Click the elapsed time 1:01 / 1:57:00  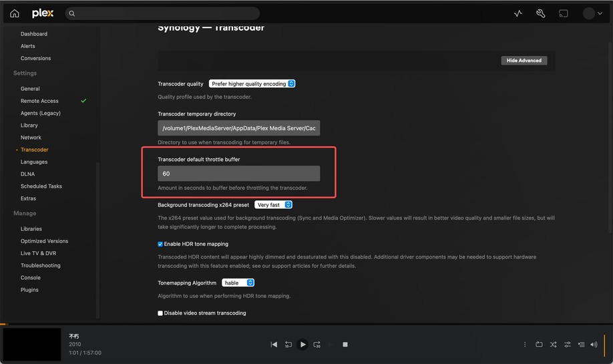pos(85,353)
